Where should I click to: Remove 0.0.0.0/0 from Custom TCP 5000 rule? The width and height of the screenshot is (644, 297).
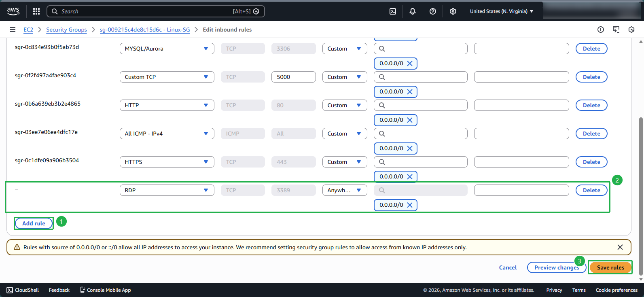coord(410,92)
